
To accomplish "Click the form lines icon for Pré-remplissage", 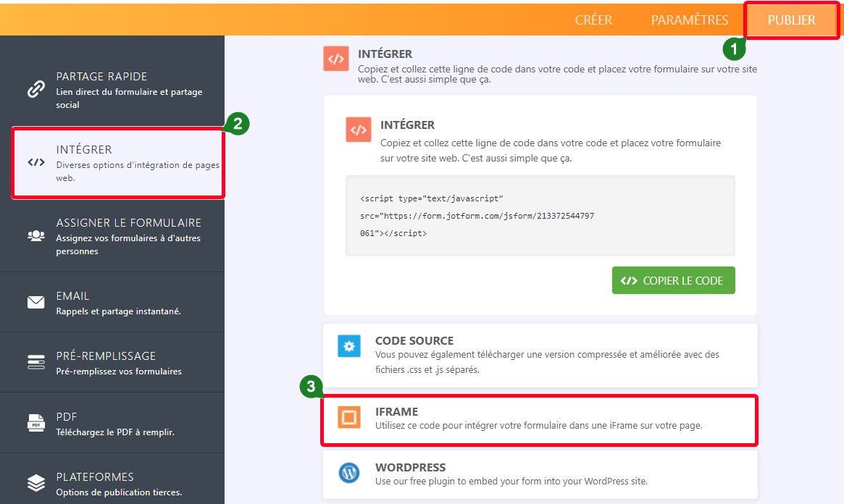I will [x=36, y=362].
